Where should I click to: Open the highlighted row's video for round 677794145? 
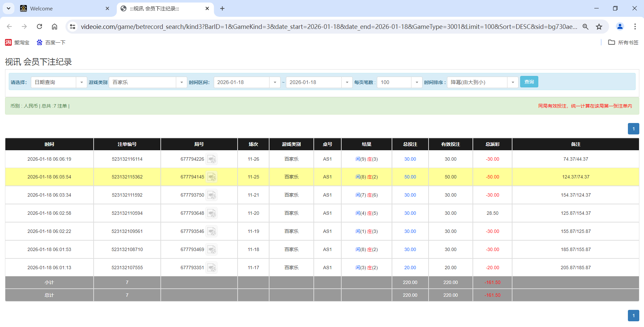[212, 177]
